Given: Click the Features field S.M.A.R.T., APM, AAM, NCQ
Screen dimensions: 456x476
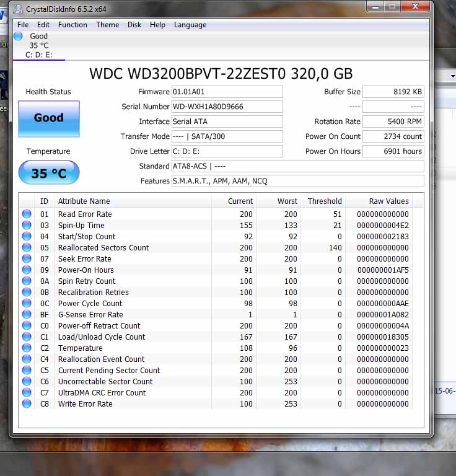Looking at the screenshot, I should (297, 181).
